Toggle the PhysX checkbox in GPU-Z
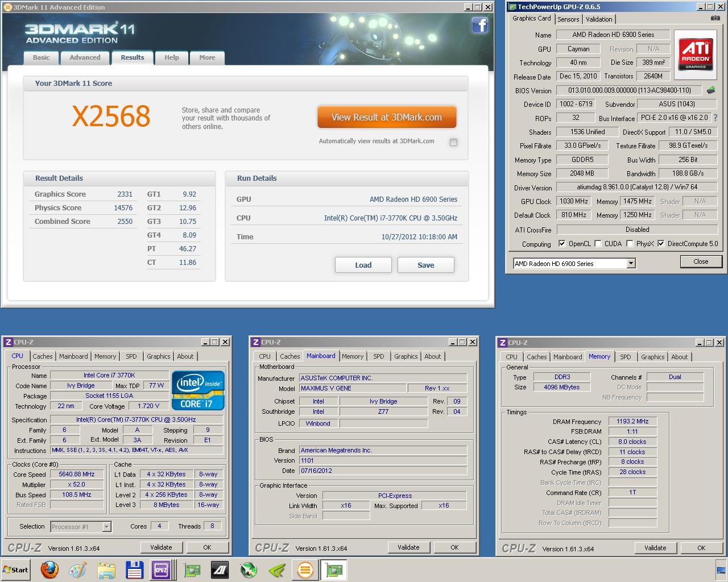728x582 pixels. coord(630,244)
